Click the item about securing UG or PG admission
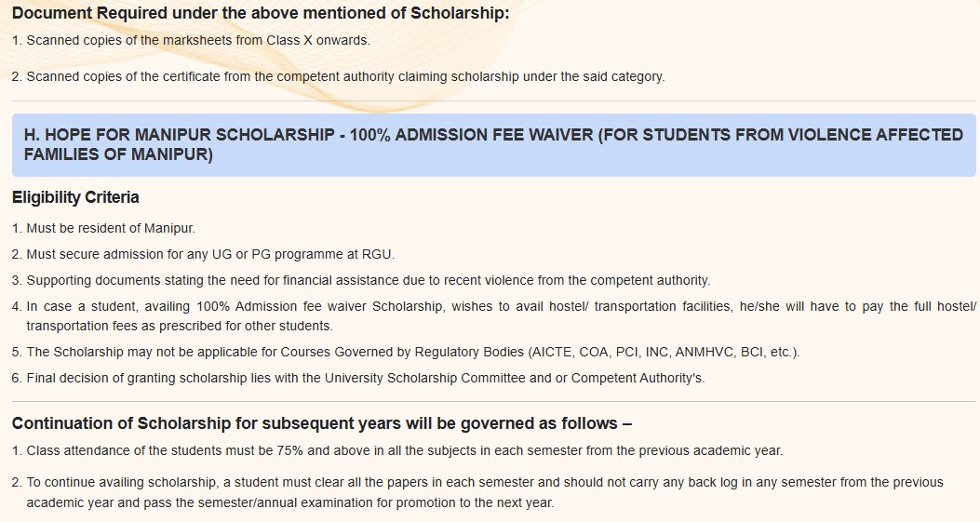This screenshot has height=522, width=980. (x=204, y=254)
